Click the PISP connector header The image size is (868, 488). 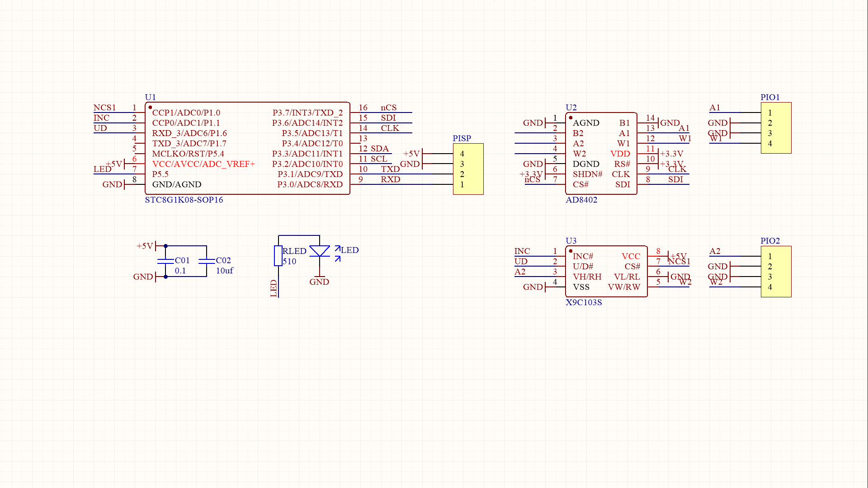(x=468, y=169)
